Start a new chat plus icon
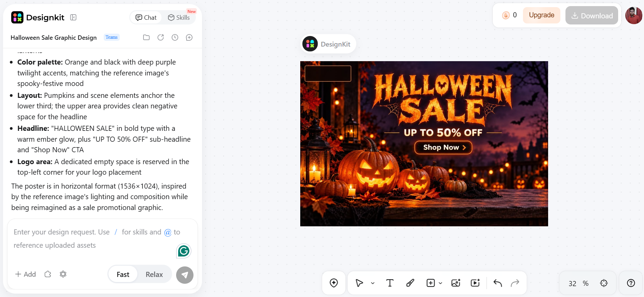The width and height of the screenshot is (644, 297). click(189, 37)
